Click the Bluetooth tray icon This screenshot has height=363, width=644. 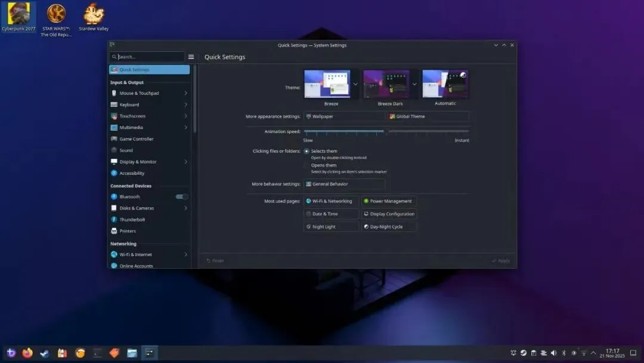(564, 353)
